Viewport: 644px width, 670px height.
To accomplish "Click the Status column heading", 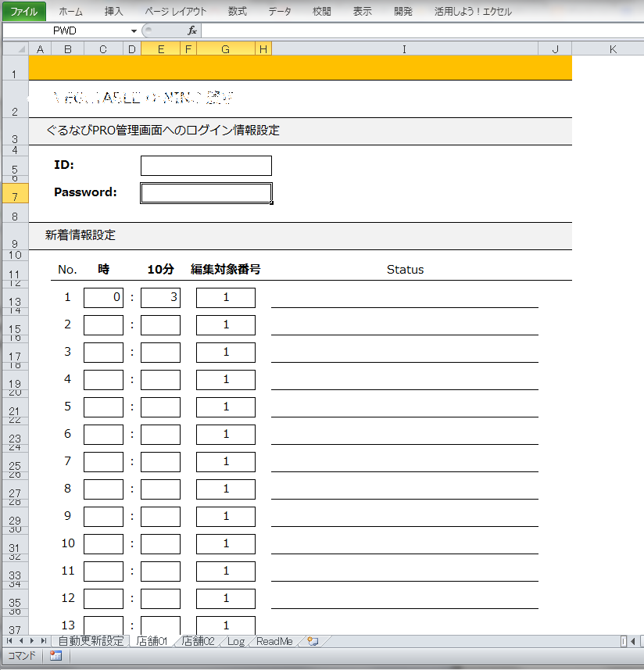I will [x=405, y=270].
